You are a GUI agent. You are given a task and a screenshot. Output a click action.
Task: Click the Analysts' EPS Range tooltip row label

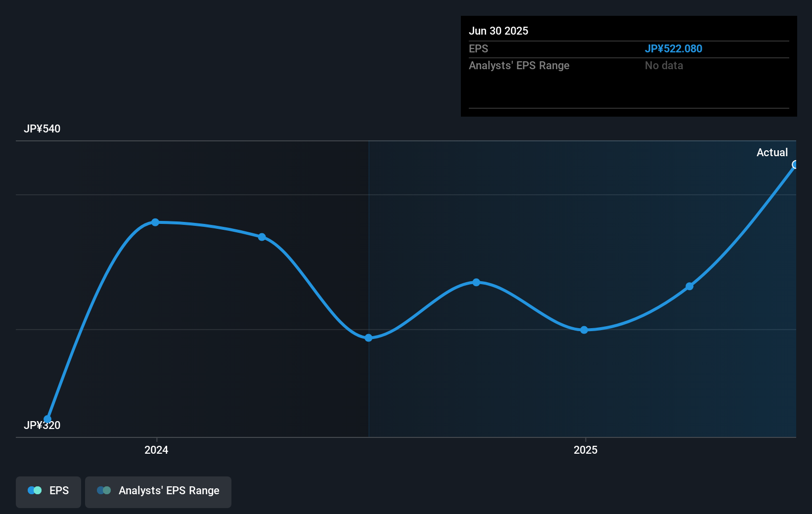[x=519, y=66]
